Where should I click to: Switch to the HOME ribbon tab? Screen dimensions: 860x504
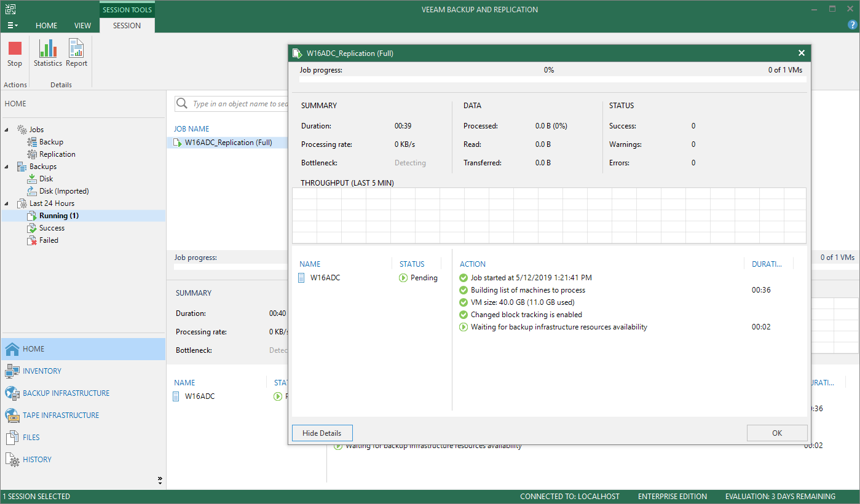(x=47, y=26)
